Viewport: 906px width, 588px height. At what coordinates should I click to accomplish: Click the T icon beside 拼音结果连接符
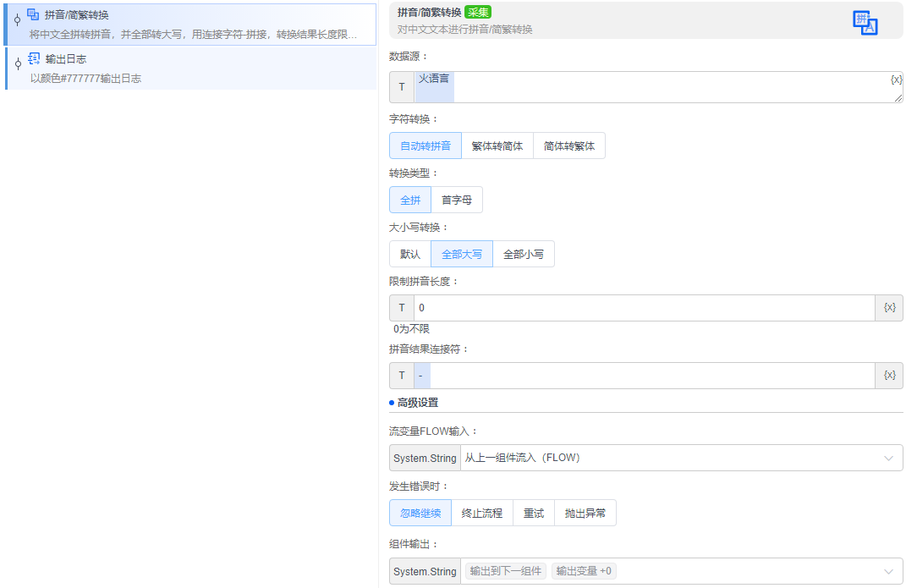(x=401, y=375)
